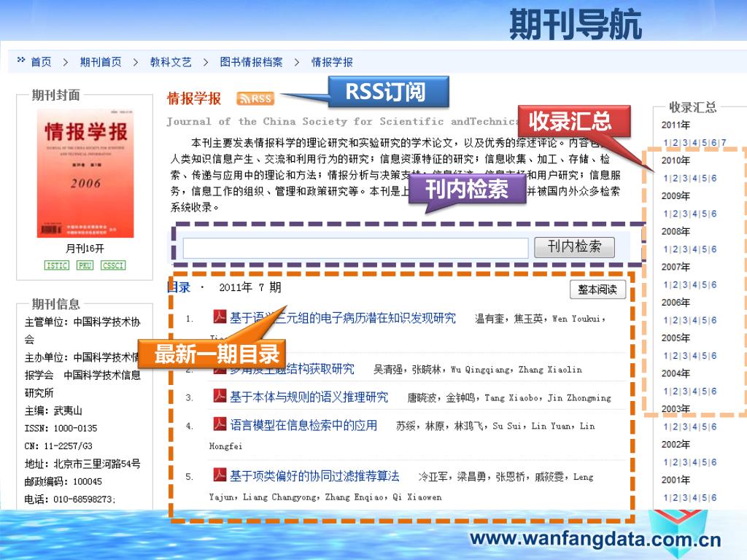Select the 月刊16开 label under cover
The image size is (747, 560).
coord(85,248)
